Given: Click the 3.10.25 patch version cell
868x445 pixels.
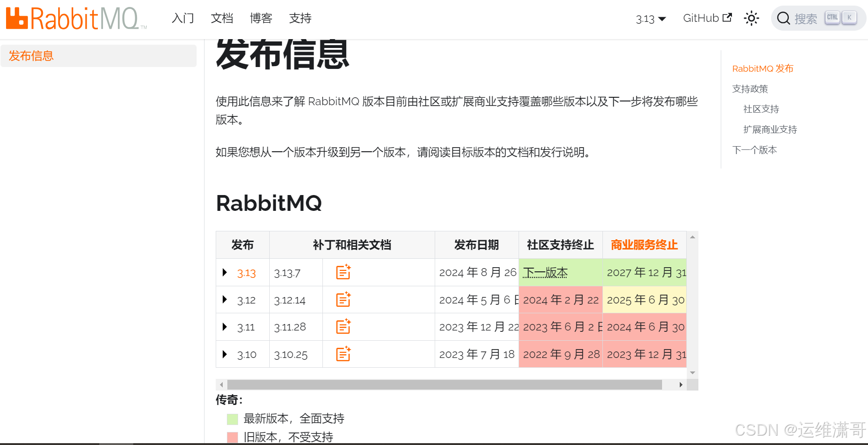Looking at the screenshot, I should tap(296, 354).
